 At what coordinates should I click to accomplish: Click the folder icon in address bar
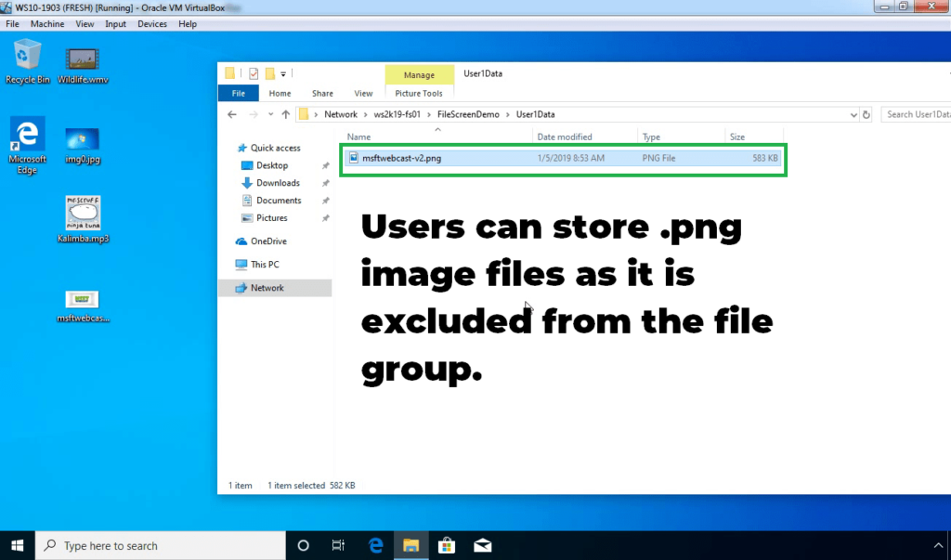click(304, 114)
